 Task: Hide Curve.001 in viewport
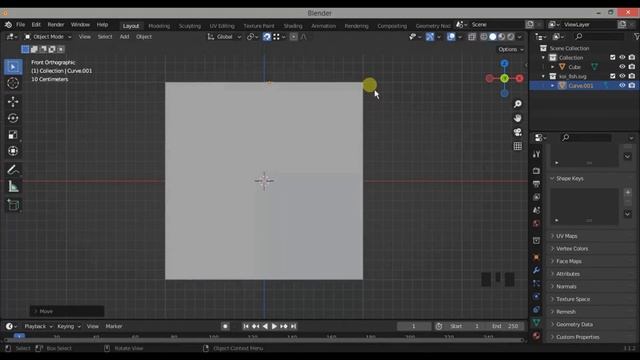click(x=622, y=85)
